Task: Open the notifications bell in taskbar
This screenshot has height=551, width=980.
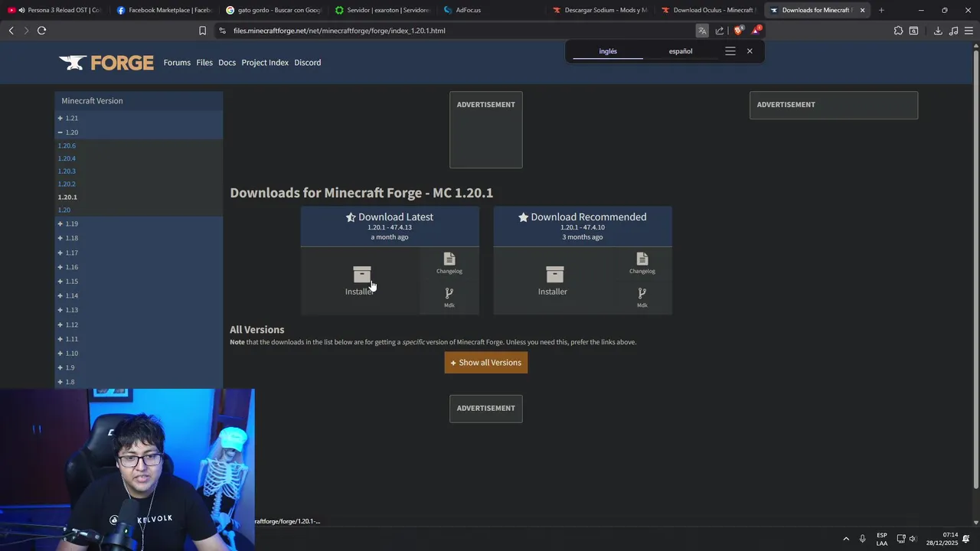Action: click(x=965, y=539)
